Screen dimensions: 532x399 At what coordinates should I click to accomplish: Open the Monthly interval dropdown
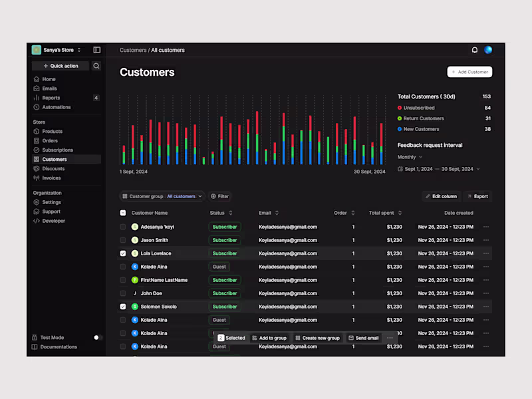(410, 157)
